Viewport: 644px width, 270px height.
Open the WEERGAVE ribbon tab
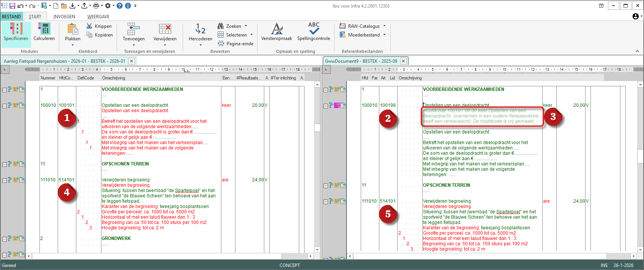coord(98,17)
